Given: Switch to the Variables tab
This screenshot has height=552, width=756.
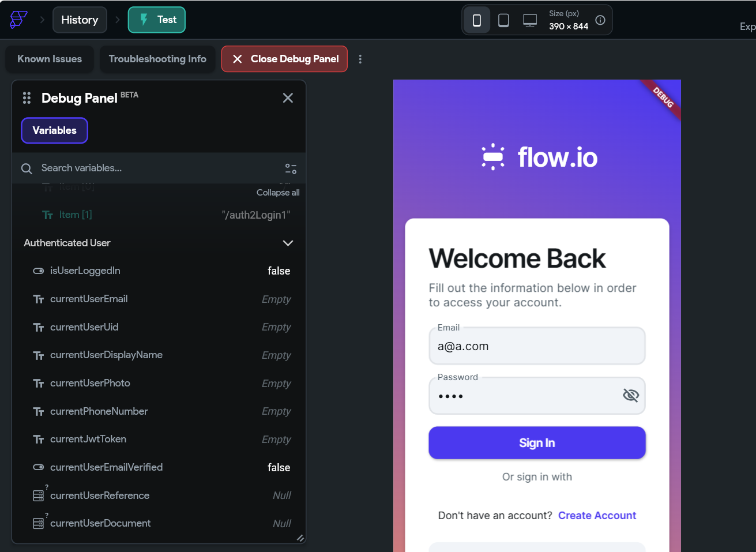Looking at the screenshot, I should tap(54, 130).
